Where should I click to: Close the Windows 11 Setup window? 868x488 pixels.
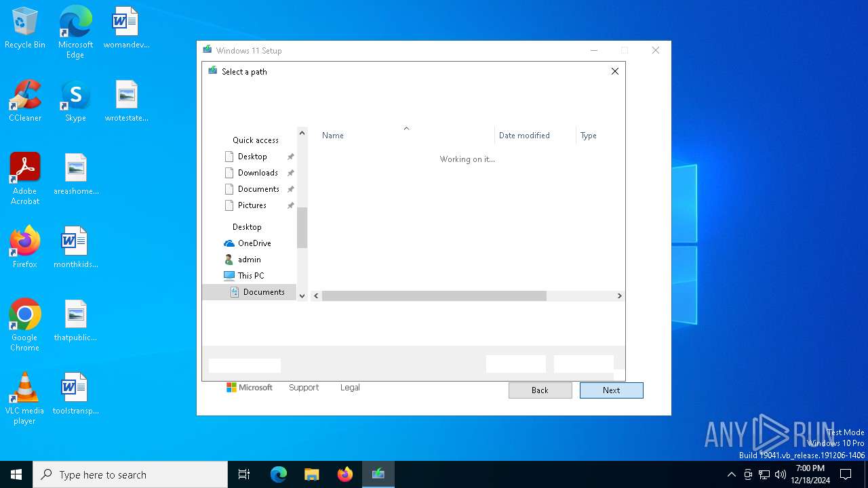[656, 50]
